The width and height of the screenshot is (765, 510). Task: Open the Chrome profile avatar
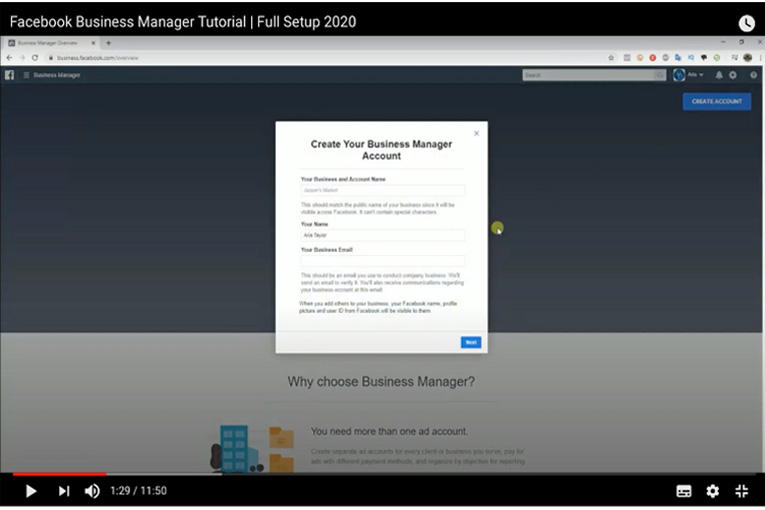pos(747,58)
